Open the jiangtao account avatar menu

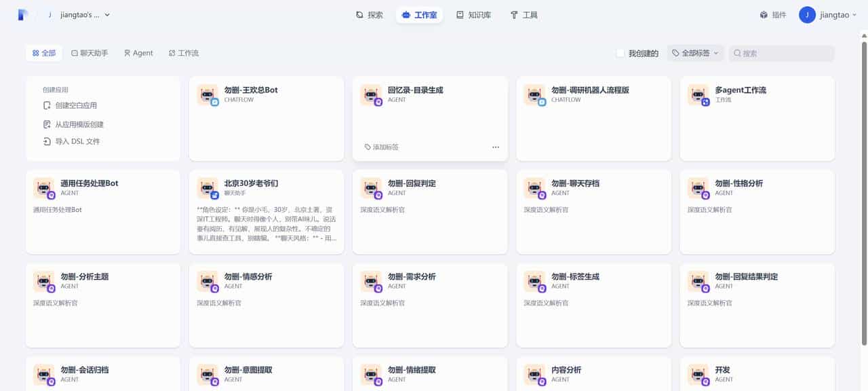click(806, 14)
